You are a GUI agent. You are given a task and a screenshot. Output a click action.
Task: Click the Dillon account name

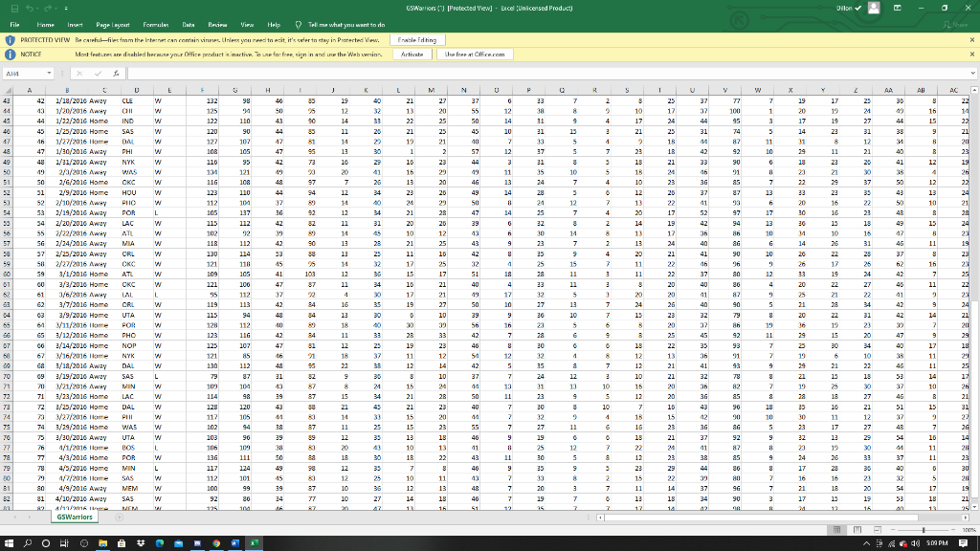coord(844,8)
